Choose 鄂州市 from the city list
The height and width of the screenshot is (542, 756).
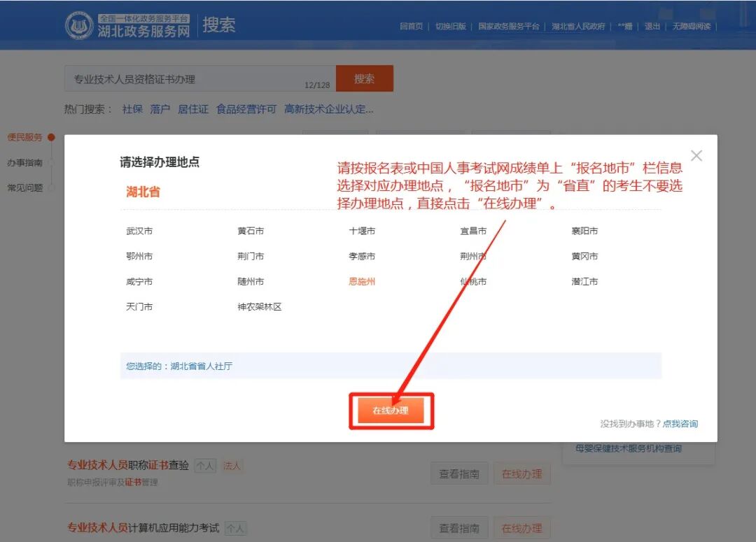coord(139,256)
